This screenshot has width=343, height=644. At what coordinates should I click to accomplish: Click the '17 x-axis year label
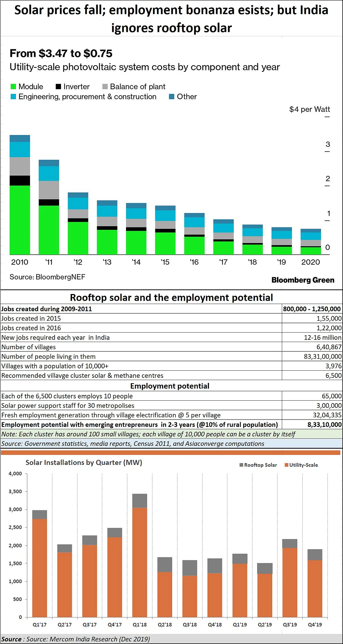point(223,262)
